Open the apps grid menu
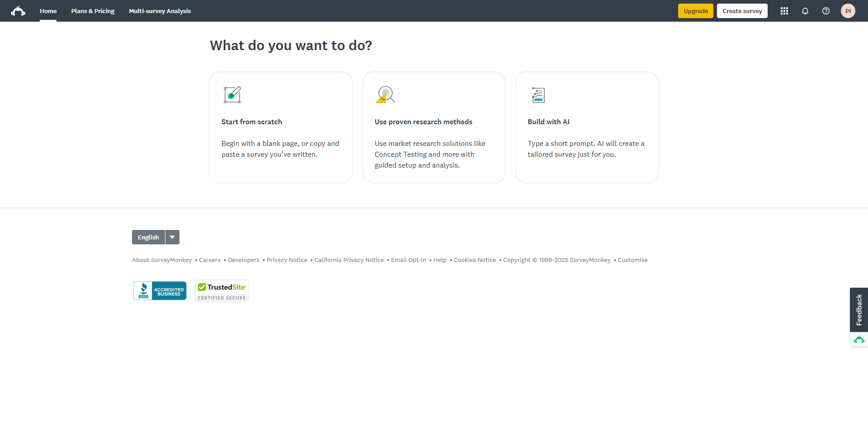Screen dimensions: 868x435 pos(784,11)
